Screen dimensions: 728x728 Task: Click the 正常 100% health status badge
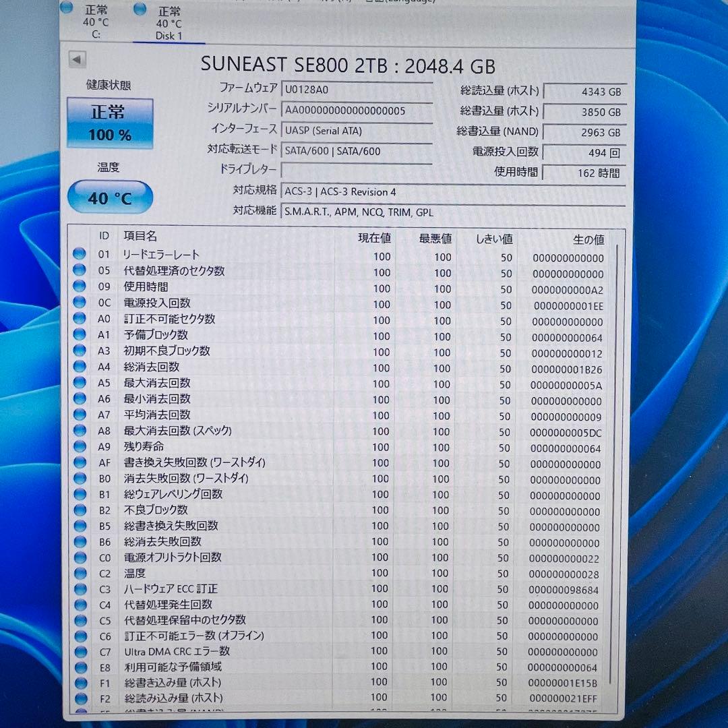(110, 123)
